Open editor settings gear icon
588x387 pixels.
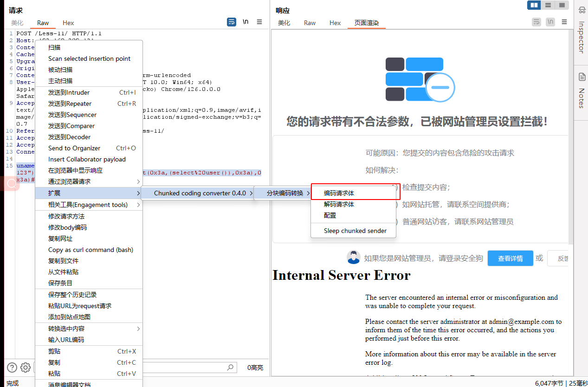click(26, 368)
